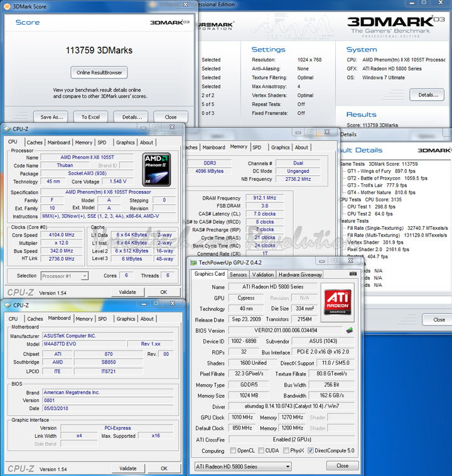
Task: Enable the CUDA checkbox
Action: pyautogui.click(x=261, y=450)
